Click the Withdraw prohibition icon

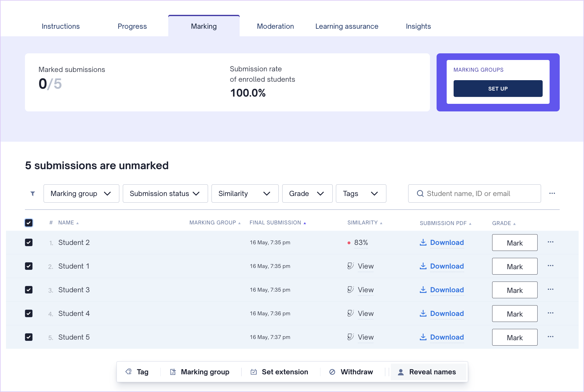[332, 372]
